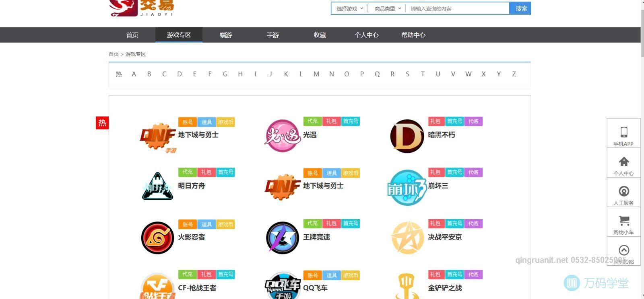Screen dimensions: 644x299
Task: Click 代练 tag on 金铲铲之战
Action: point(473,274)
